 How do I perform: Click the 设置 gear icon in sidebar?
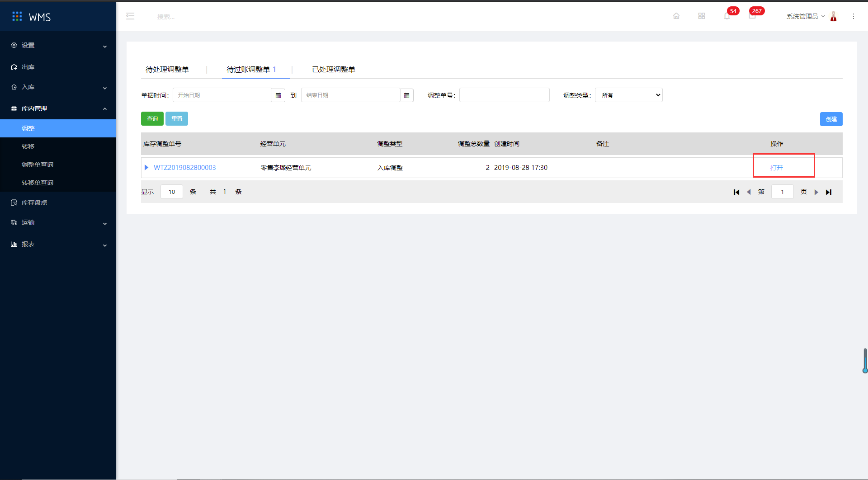14,45
